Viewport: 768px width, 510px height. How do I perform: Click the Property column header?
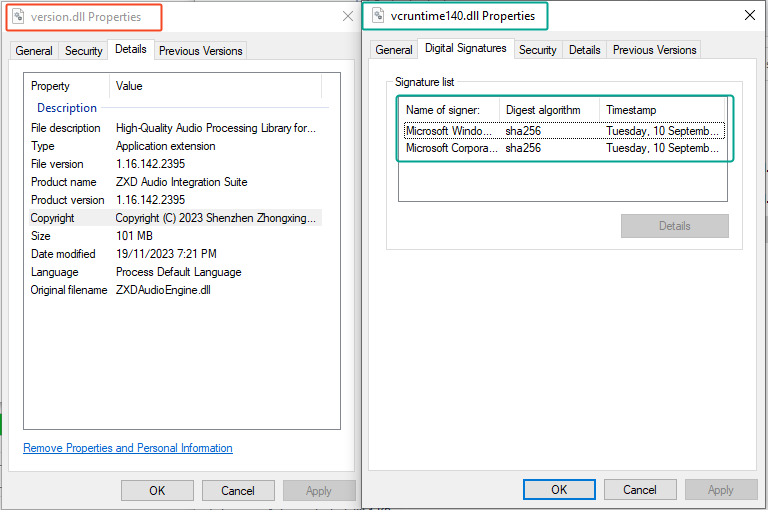coord(67,86)
